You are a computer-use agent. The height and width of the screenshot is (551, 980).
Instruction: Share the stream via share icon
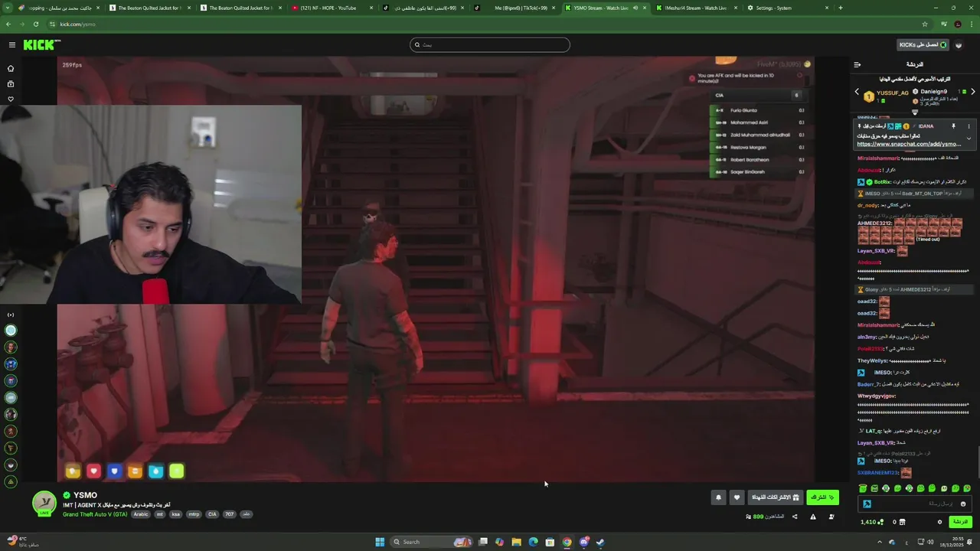point(794,517)
